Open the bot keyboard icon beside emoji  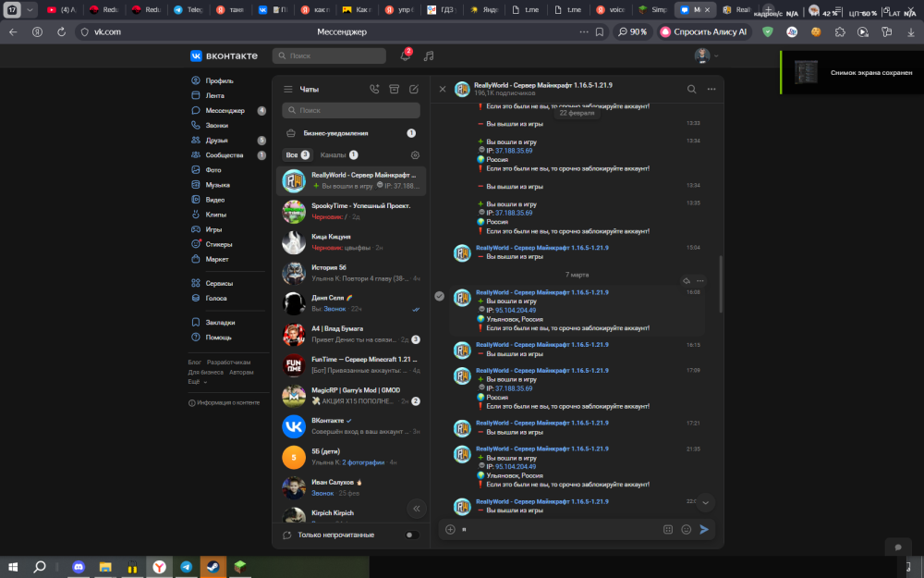[x=668, y=530]
